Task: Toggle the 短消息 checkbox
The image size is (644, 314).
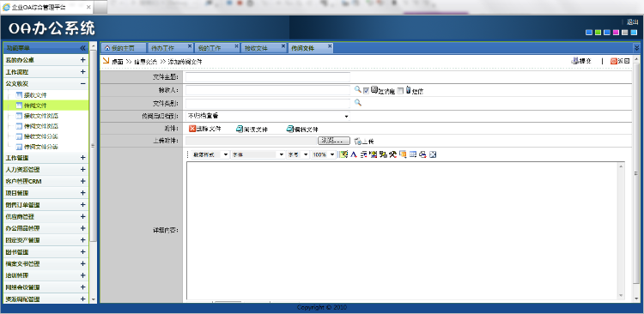Action: (366, 91)
